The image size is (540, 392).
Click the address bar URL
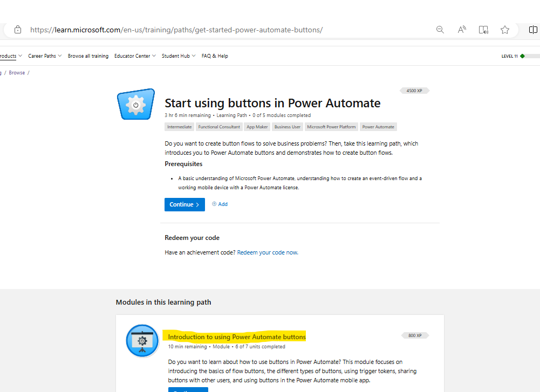pyautogui.click(x=176, y=30)
